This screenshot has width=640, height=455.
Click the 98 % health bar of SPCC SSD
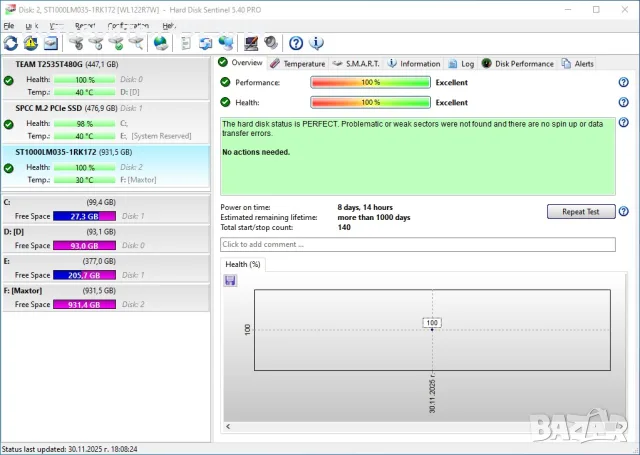tap(84, 124)
